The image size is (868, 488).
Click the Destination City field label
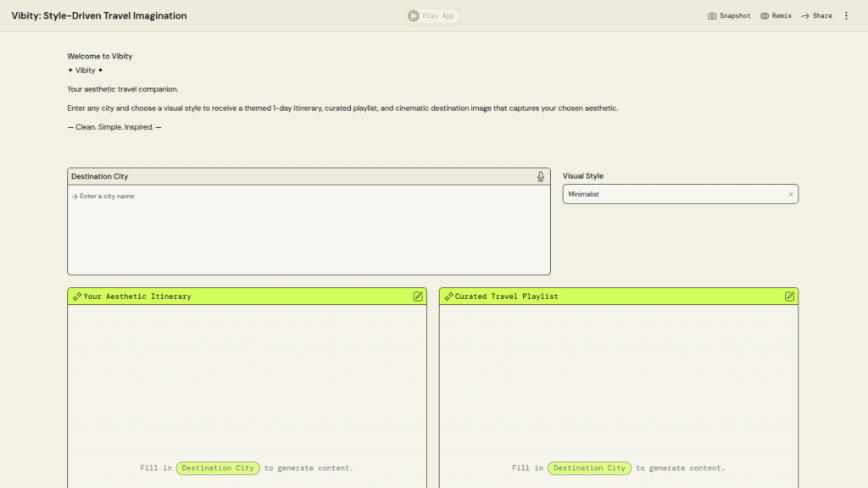[x=100, y=176]
